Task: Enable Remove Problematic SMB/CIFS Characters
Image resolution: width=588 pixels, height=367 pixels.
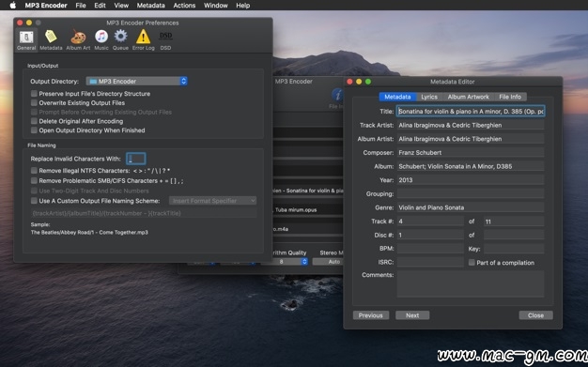Action: click(34, 181)
